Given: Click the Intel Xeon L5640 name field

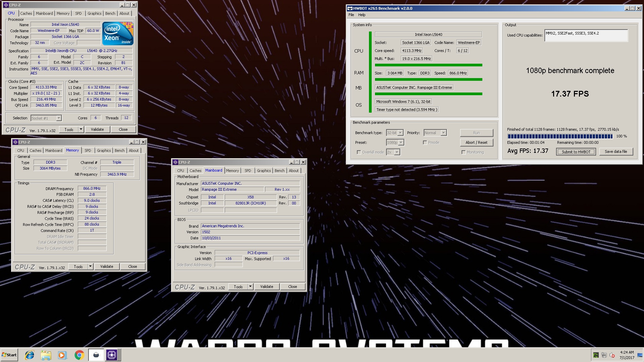Looking at the screenshot, I should (65, 24).
